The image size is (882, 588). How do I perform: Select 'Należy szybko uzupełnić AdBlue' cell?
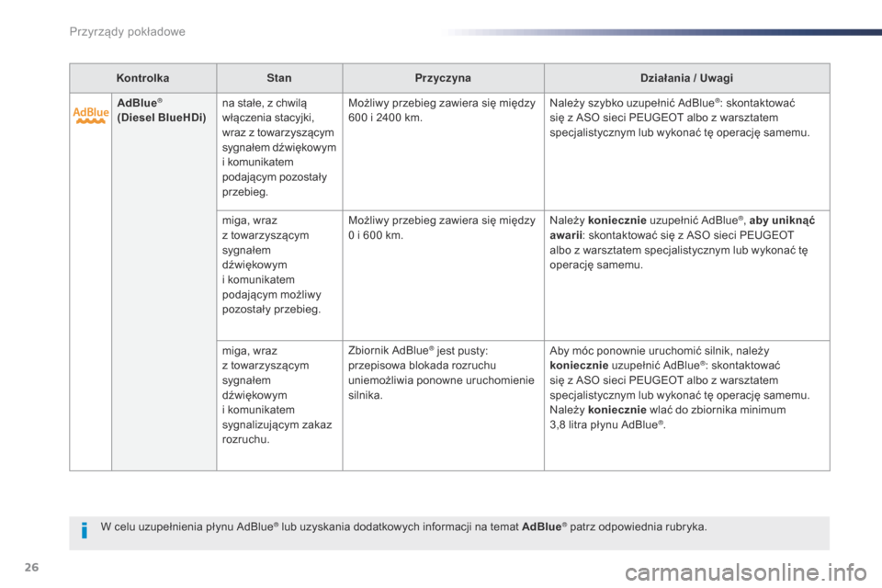(x=687, y=152)
